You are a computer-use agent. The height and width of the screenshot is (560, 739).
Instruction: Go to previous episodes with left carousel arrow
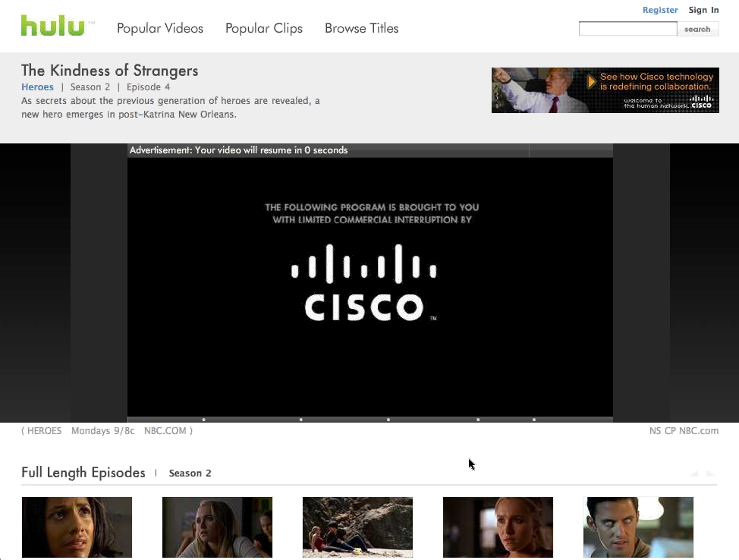point(694,473)
